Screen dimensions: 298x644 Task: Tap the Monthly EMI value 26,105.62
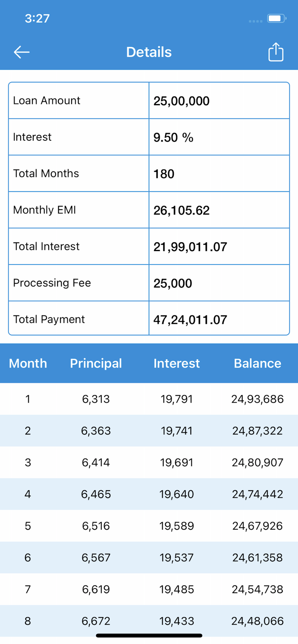coord(181,210)
